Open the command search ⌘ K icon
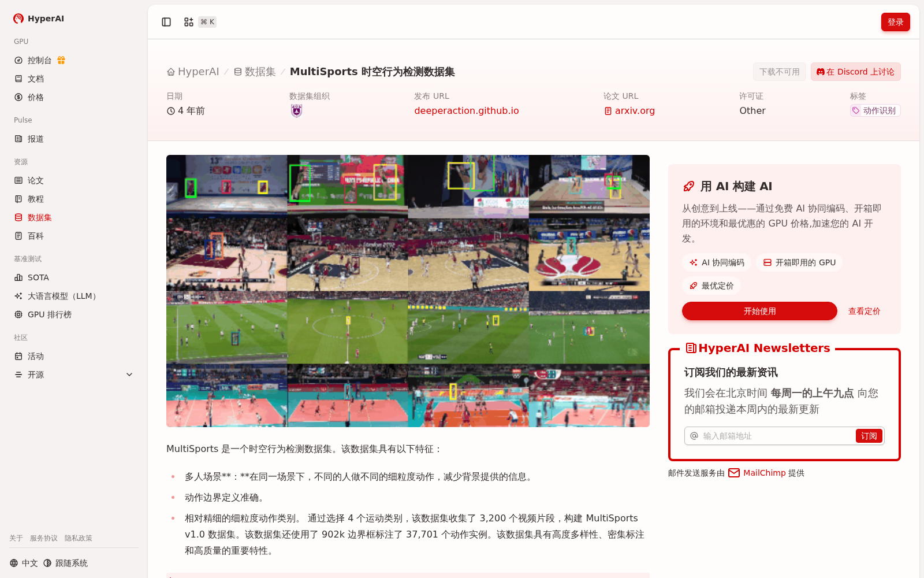Viewport: 924px width, 578px height. pos(189,22)
